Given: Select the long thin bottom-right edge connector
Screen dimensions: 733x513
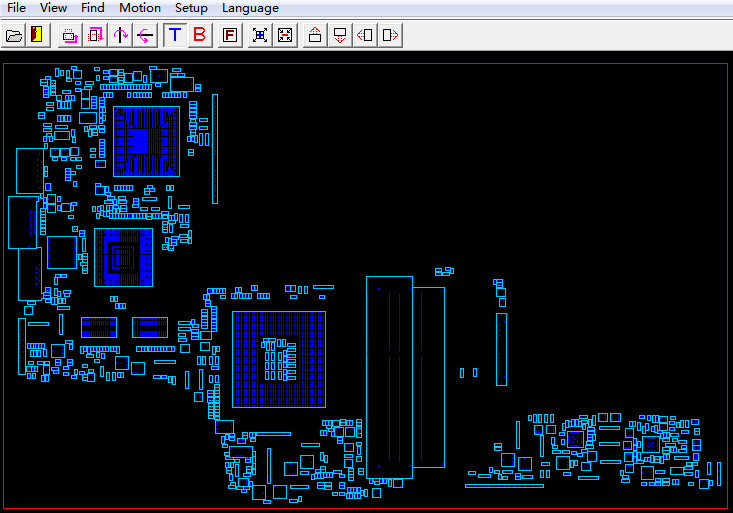Looking at the screenshot, I should (x=504, y=486).
